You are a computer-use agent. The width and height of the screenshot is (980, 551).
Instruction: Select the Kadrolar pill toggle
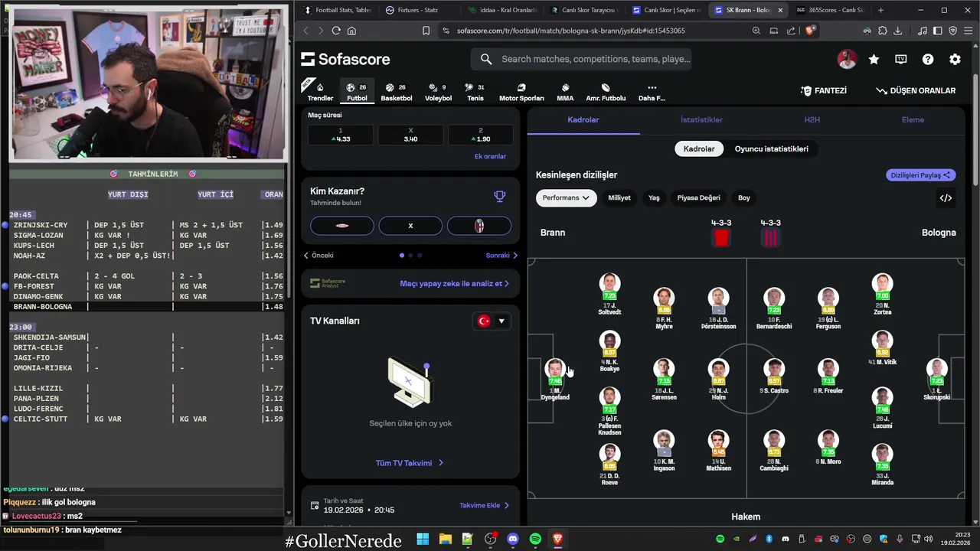click(x=699, y=148)
